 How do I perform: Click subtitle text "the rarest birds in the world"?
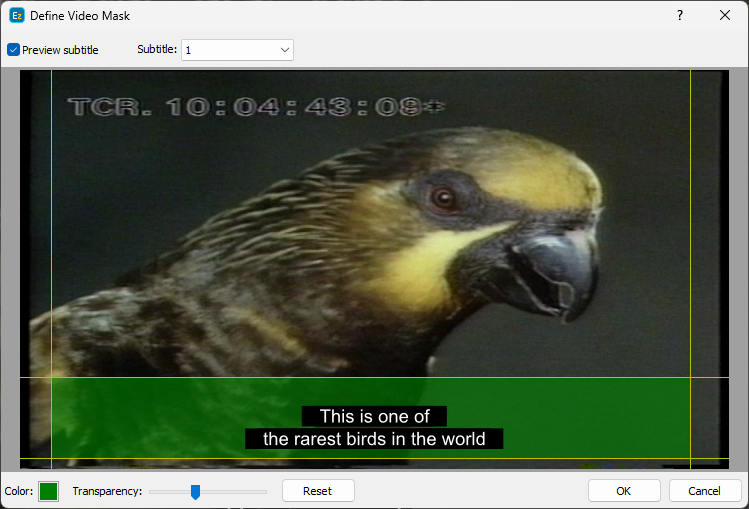click(x=374, y=439)
